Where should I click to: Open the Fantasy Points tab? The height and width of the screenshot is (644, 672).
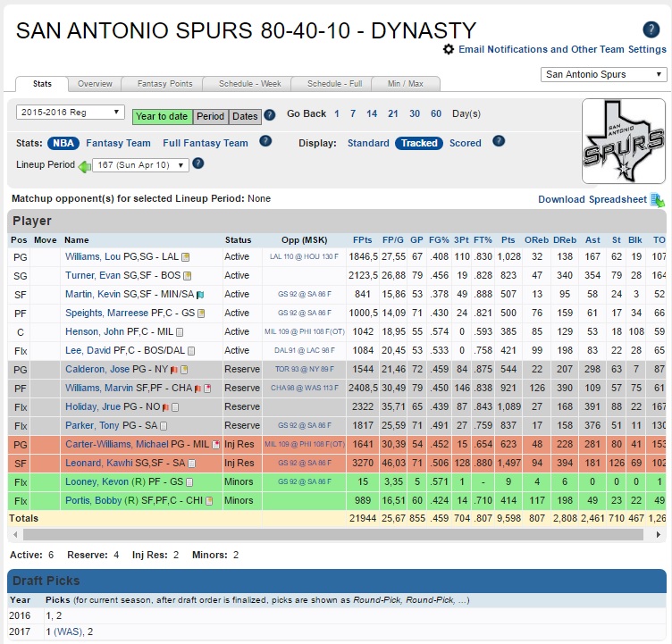(164, 84)
